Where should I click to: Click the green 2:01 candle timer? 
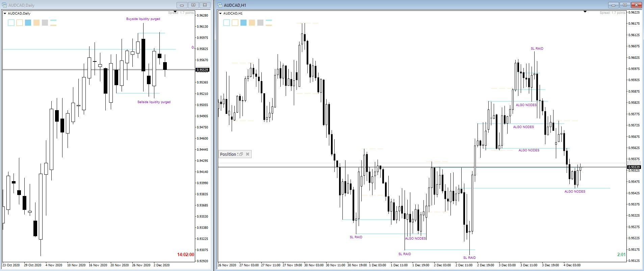621,254
